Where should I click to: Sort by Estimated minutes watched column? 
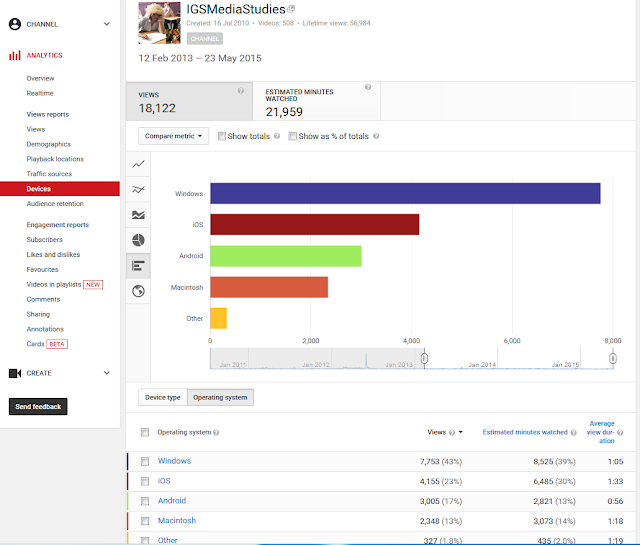[x=525, y=432]
